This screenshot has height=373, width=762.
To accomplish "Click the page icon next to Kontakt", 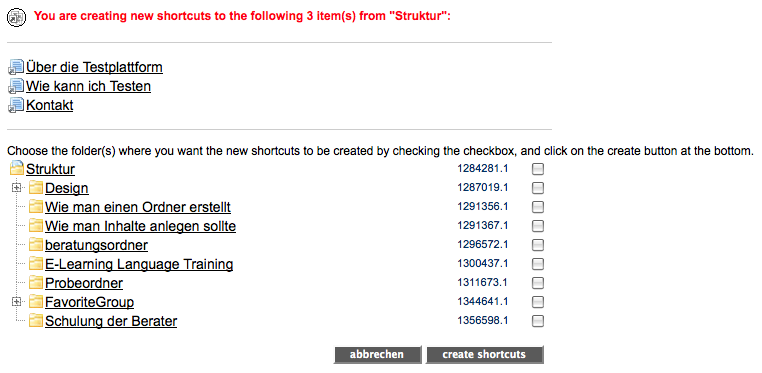I will click(x=16, y=105).
